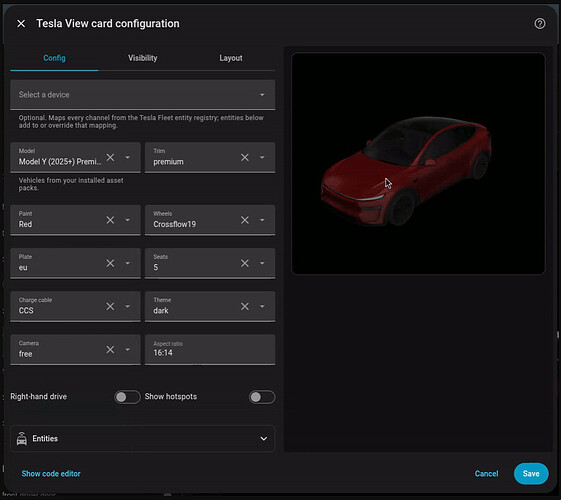Clear the Paint field value
This screenshot has width=561, height=500.
pyautogui.click(x=110, y=220)
